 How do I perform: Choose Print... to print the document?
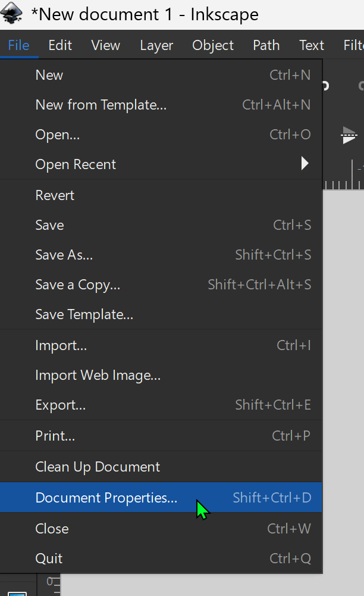[55, 435]
